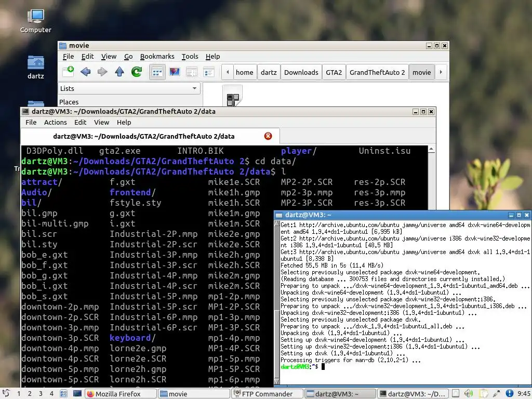Click the blue update notifier tray icon
The image size is (532, 399).
coord(509,394)
